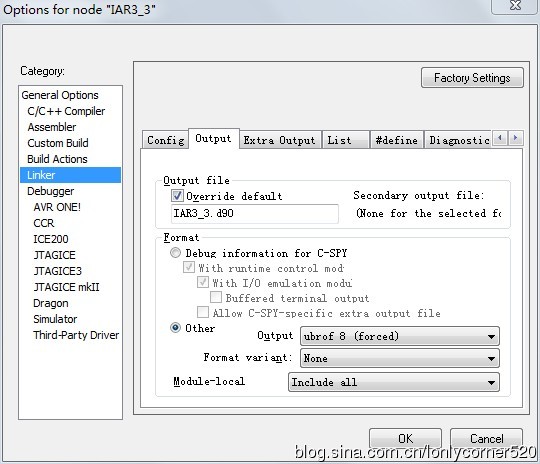Screen dimensions: 540x464
Task: Select JTAGICE mkII category
Action: point(66,287)
